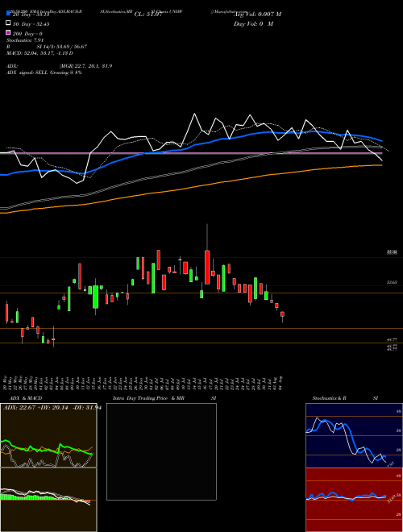This screenshot has height=532, width=403.
Task: Click the magenta 200 Day legend swatch
Action: 9,32
